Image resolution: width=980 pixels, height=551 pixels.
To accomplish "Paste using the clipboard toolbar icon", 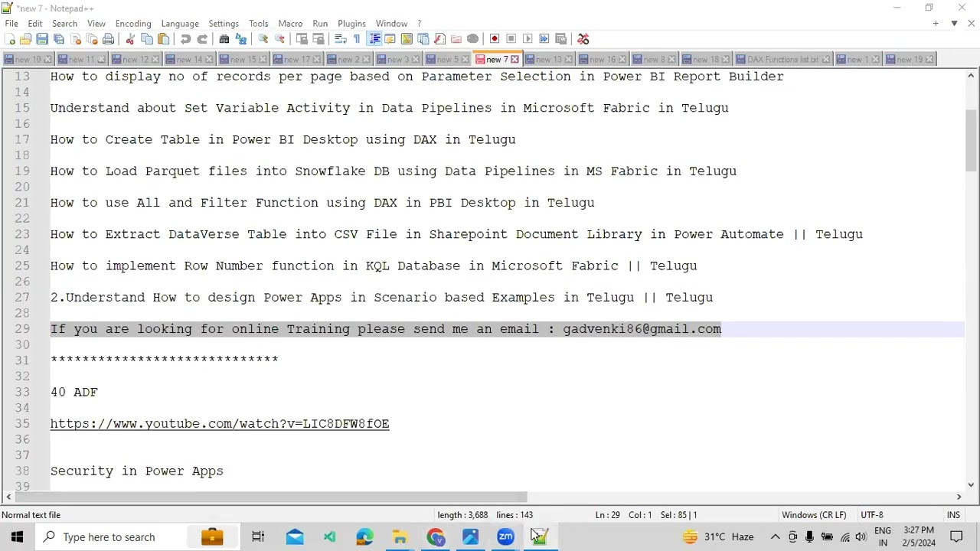I will point(163,39).
